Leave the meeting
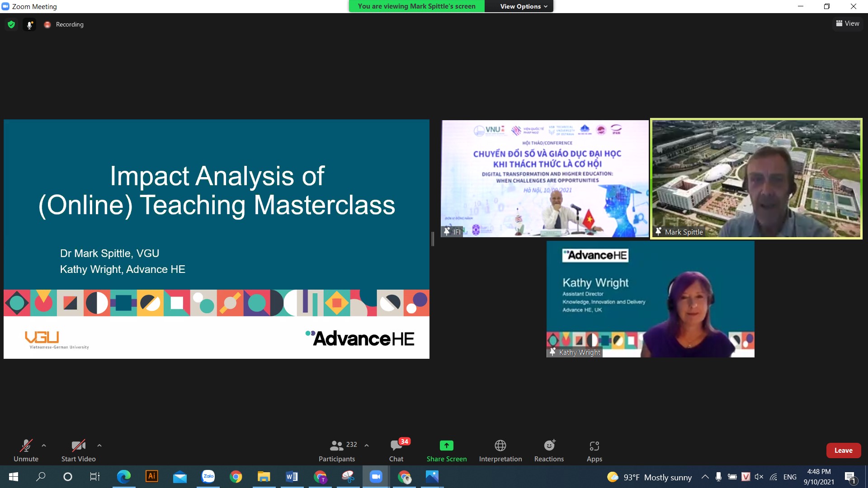The width and height of the screenshot is (868, 488). [844, 450]
